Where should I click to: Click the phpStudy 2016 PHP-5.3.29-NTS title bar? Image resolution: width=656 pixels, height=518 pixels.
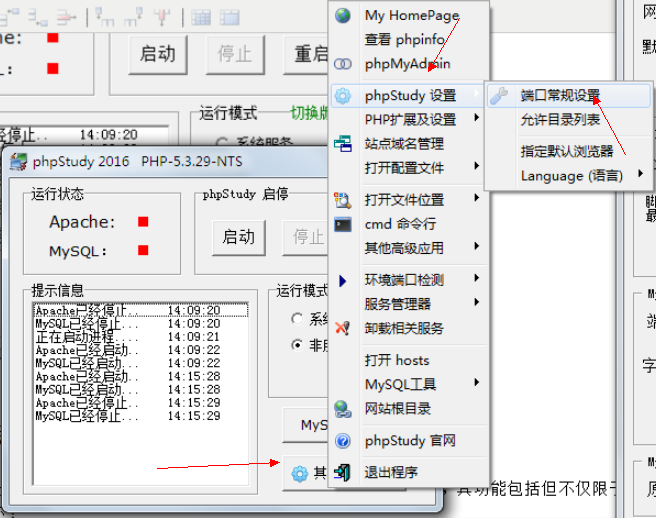tap(167, 162)
